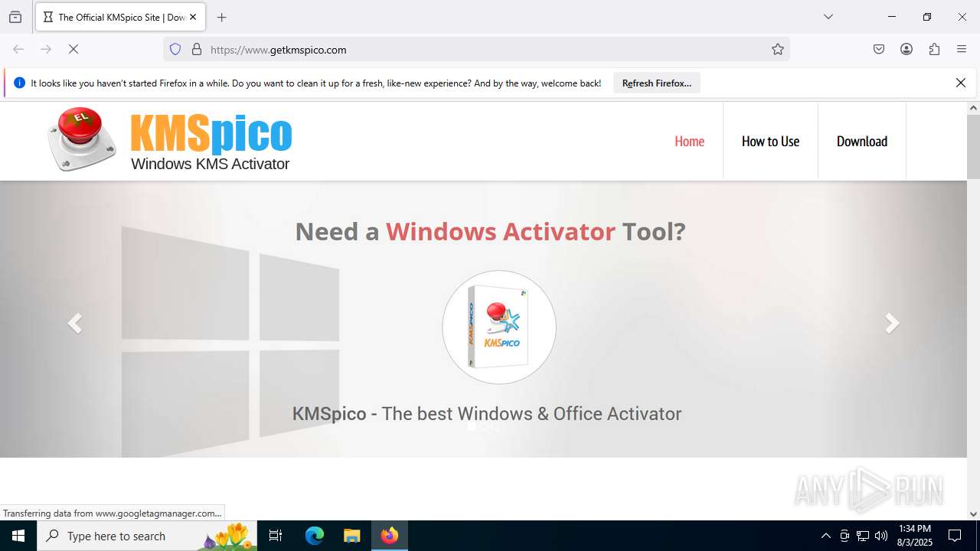Expand the list all tabs chevron

pos(828,17)
